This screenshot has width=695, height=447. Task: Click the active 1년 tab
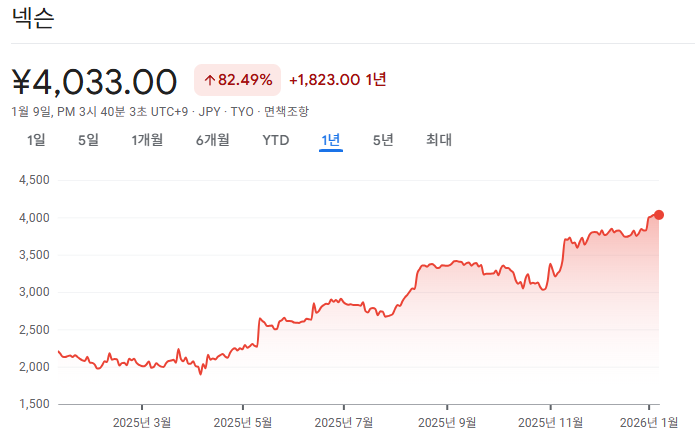pyautogui.click(x=331, y=140)
